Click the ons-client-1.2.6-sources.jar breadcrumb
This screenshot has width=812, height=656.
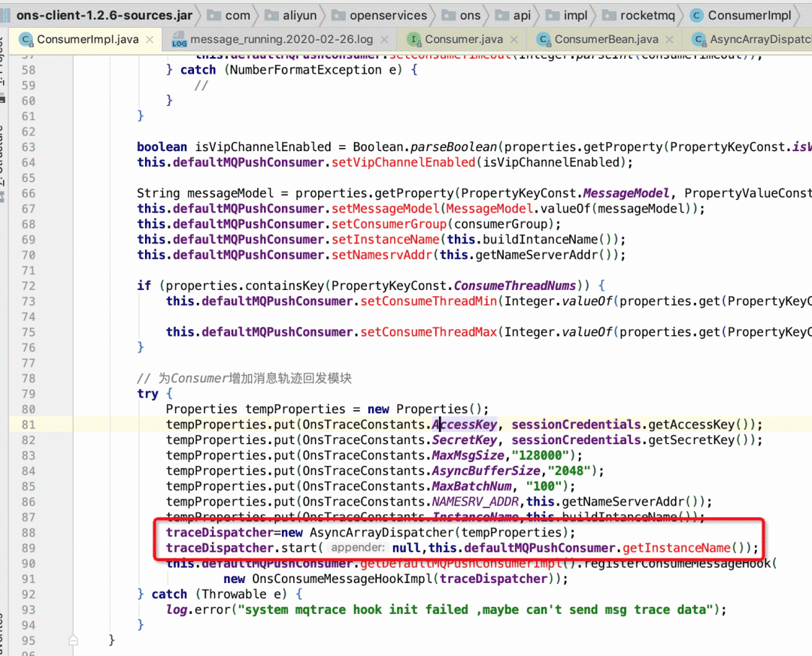pyautogui.click(x=104, y=16)
